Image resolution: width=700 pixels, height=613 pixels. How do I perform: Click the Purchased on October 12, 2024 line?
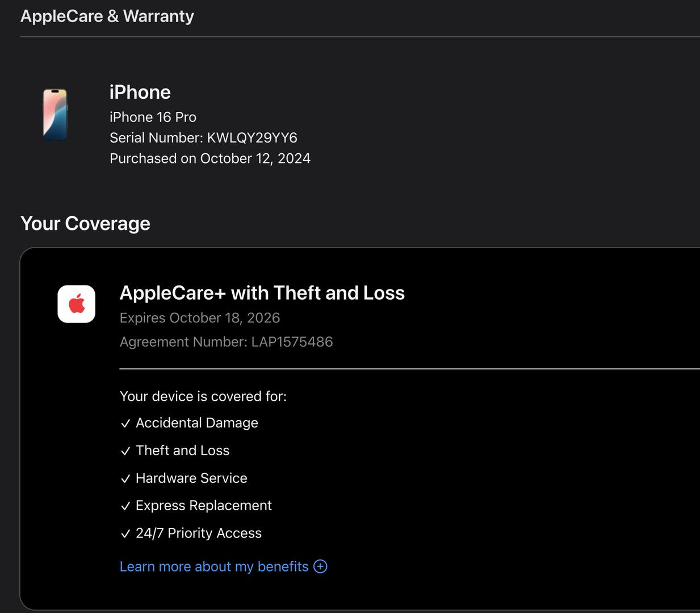pyautogui.click(x=210, y=158)
